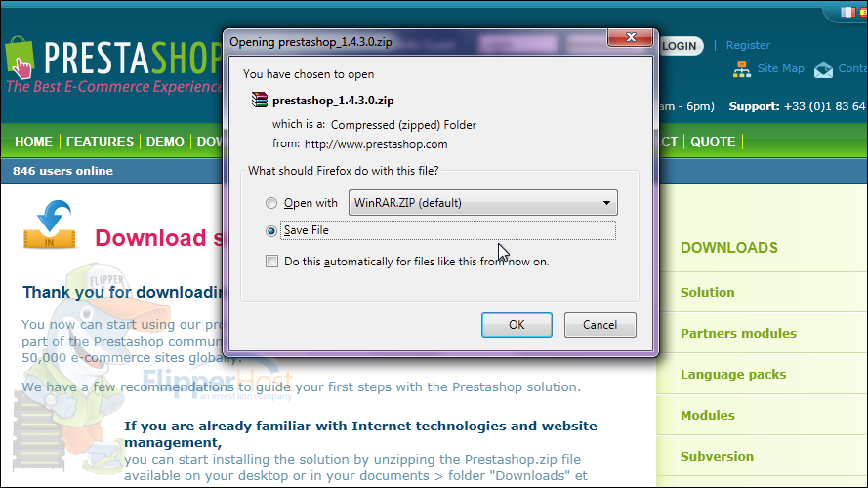Viewport: 868px width, 488px height.
Task: Close the Opening prestashop zip dialog
Action: click(x=630, y=38)
